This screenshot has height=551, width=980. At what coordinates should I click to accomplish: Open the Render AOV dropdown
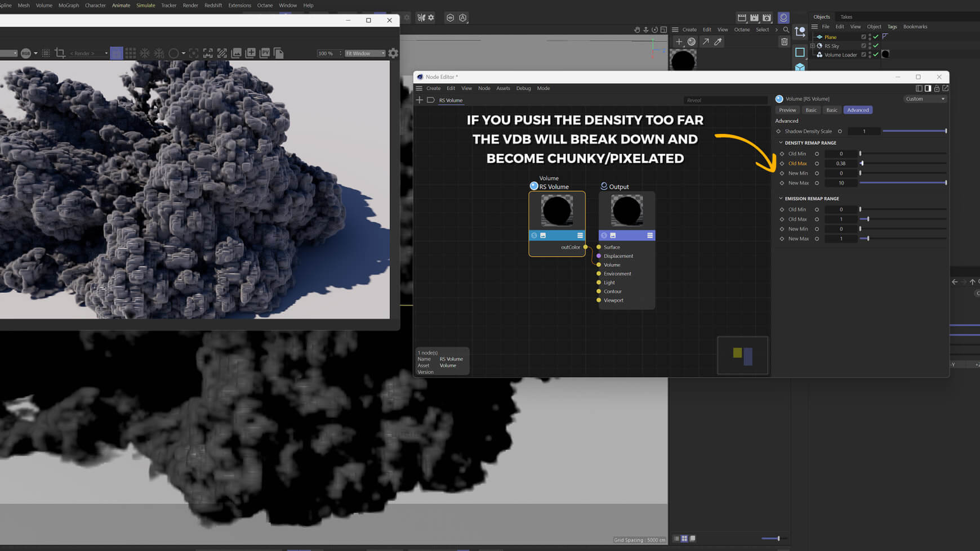point(88,53)
